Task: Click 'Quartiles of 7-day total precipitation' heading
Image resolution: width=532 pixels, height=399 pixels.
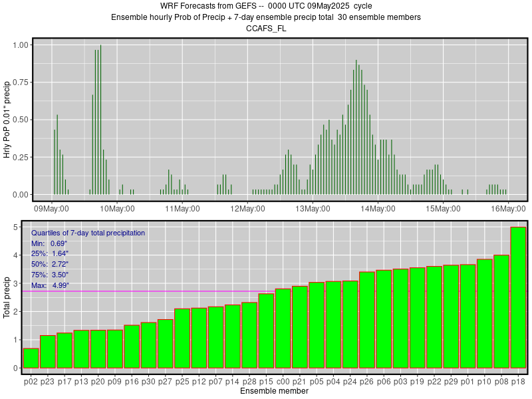Action: pyautogui.click(x=88, y=233)
